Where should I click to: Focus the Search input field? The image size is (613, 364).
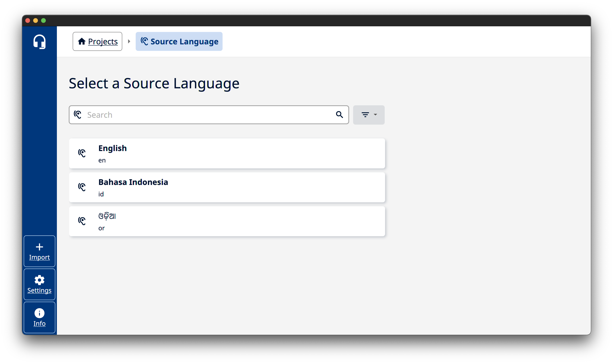tap(209, 115)
